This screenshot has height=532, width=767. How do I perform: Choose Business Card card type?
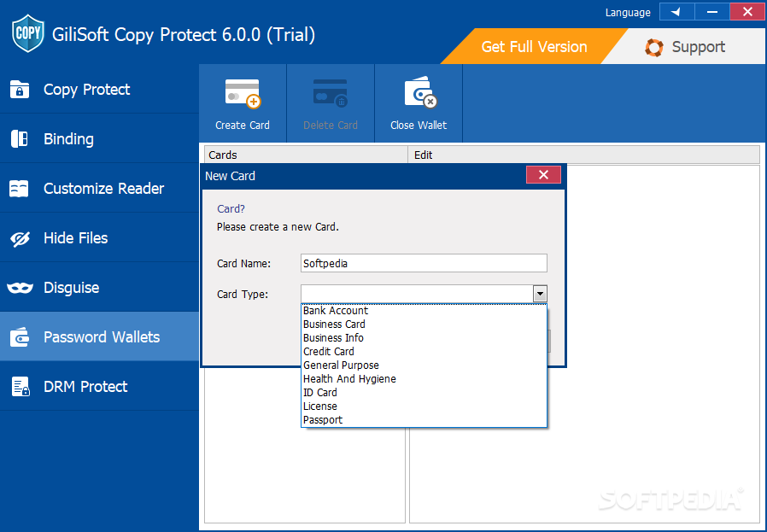click(x=424, y=324)
